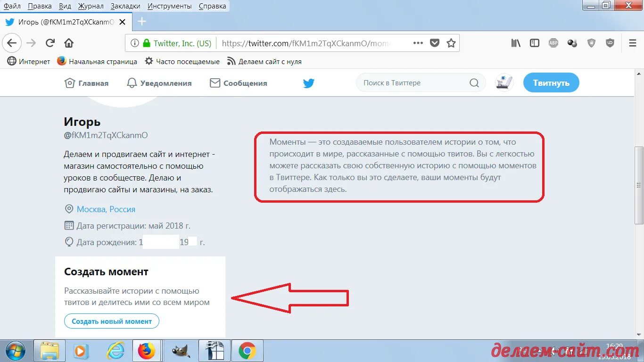Click the @fKM1m2TqXCkanmO username text
Image resolution: width=644 pixels, height=362 pixels.
pyautogui.click(x=106, y=135)
